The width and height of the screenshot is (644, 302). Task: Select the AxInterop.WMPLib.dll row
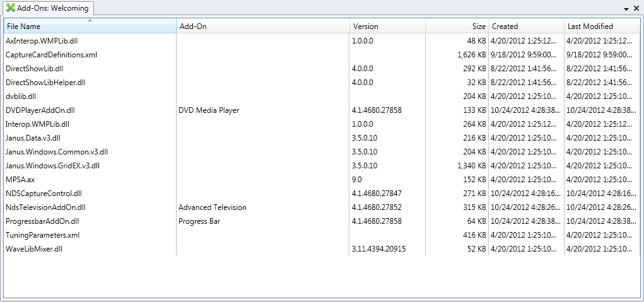click(41, 40)
